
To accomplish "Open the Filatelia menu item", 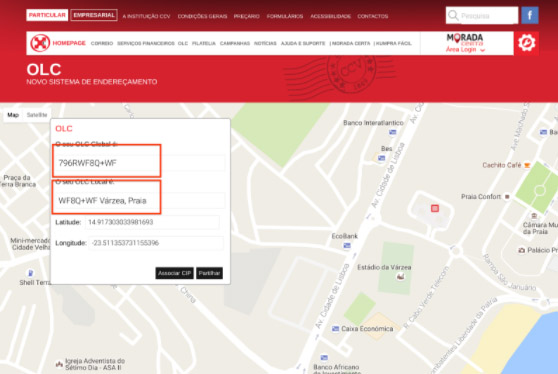I will [204, 43].
